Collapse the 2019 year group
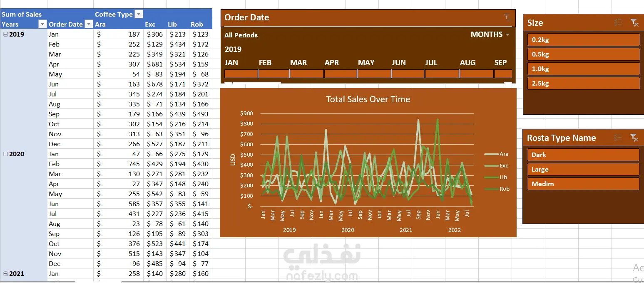Screen dimensions: 644x283 (5, 34)
